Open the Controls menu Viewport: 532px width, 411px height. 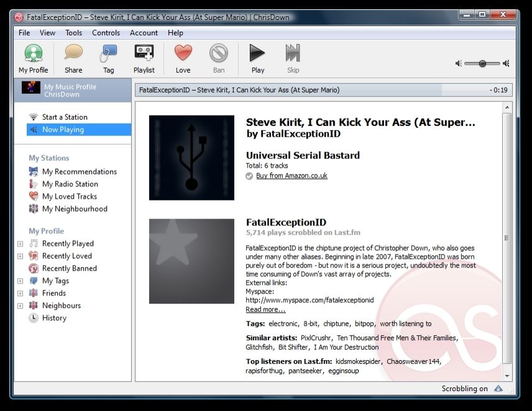pos(106,33)
